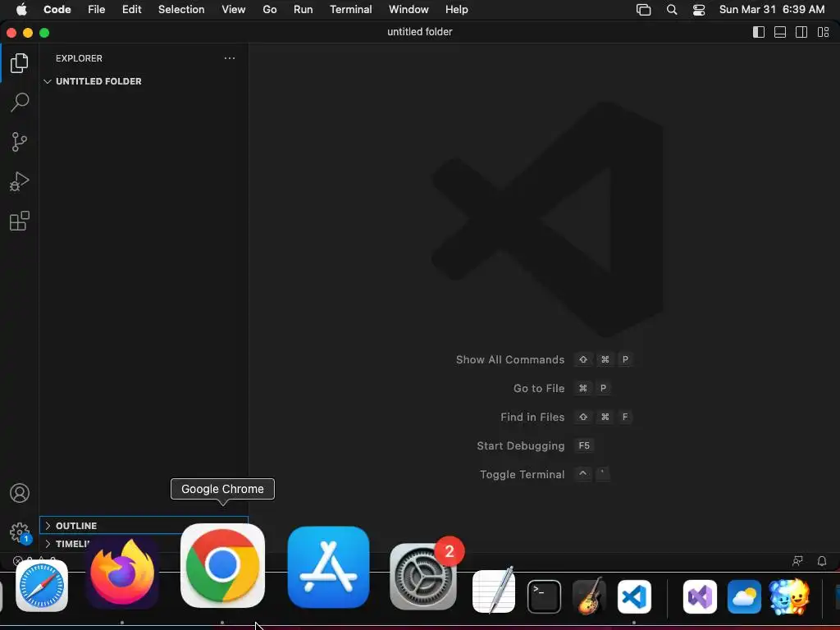
Task: Click the F5 key cap label
Action: pos(584,445)
